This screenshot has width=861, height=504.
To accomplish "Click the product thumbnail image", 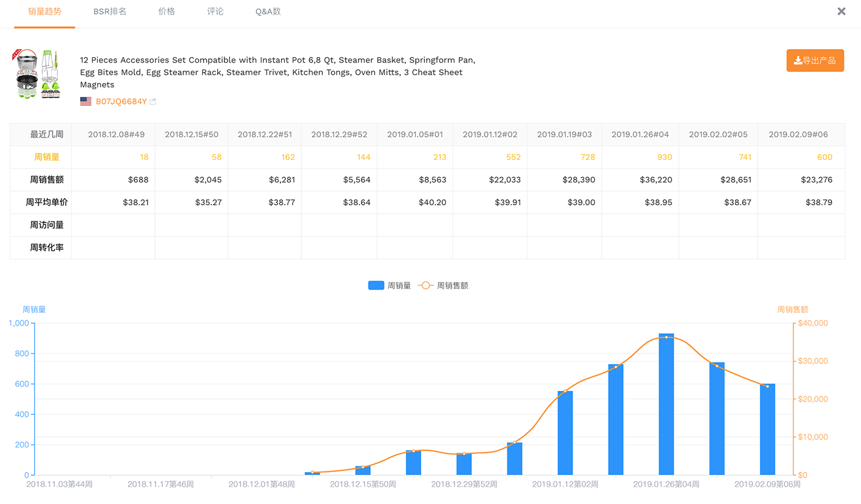I will [36, 74].
